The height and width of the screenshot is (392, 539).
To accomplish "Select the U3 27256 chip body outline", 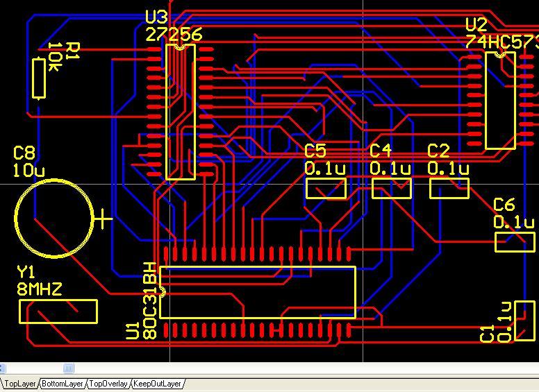I will pyautogui.click(x=181, y=112).
